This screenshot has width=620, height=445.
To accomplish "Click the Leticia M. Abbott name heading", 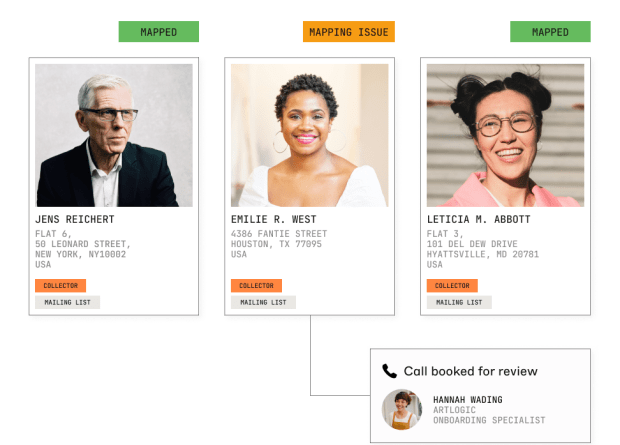I will tap(478, 219).
